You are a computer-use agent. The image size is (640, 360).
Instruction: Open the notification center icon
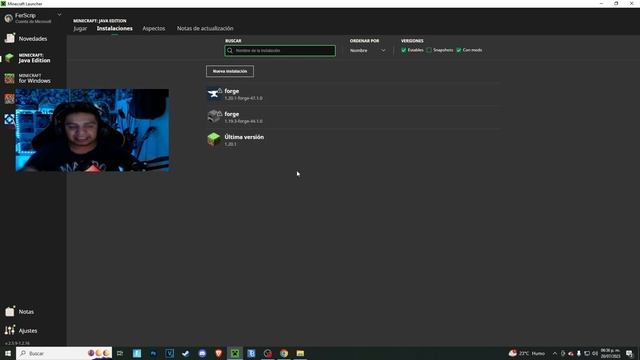(629, 353)
